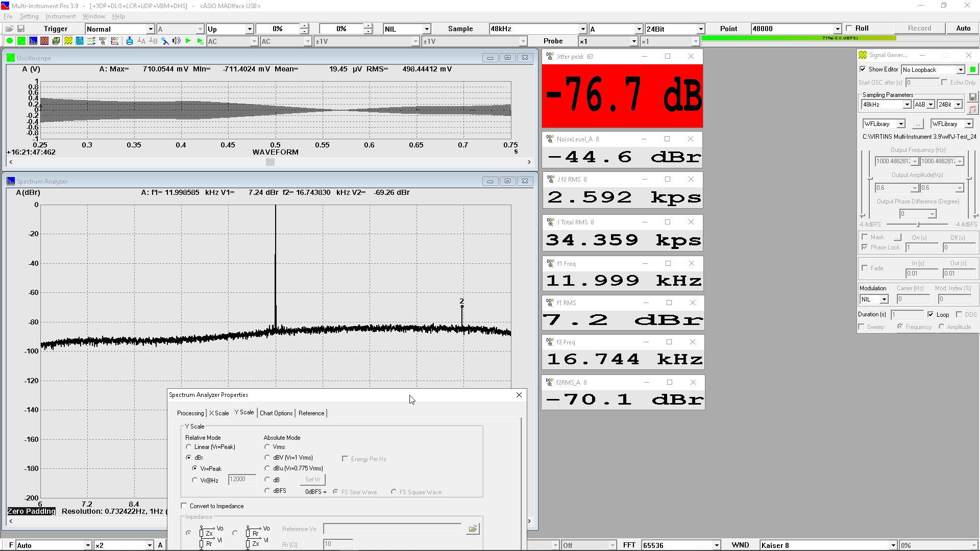Click the Signal Generator waveform icon
980x551 pixels.
pyautogui.click(x=68, y=41)
